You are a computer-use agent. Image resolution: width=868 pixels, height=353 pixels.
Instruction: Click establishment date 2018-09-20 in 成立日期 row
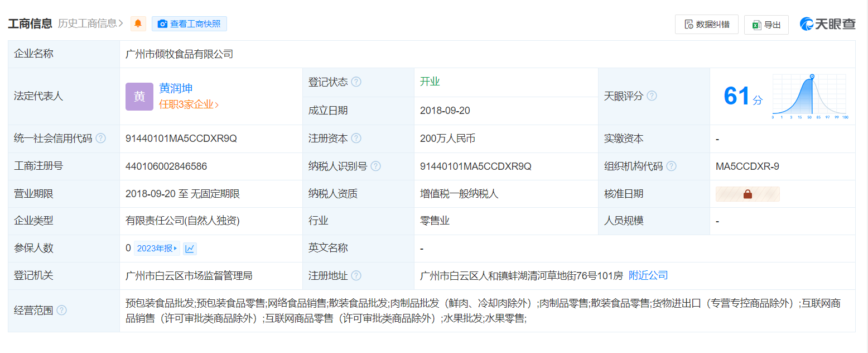coord(445,111)
